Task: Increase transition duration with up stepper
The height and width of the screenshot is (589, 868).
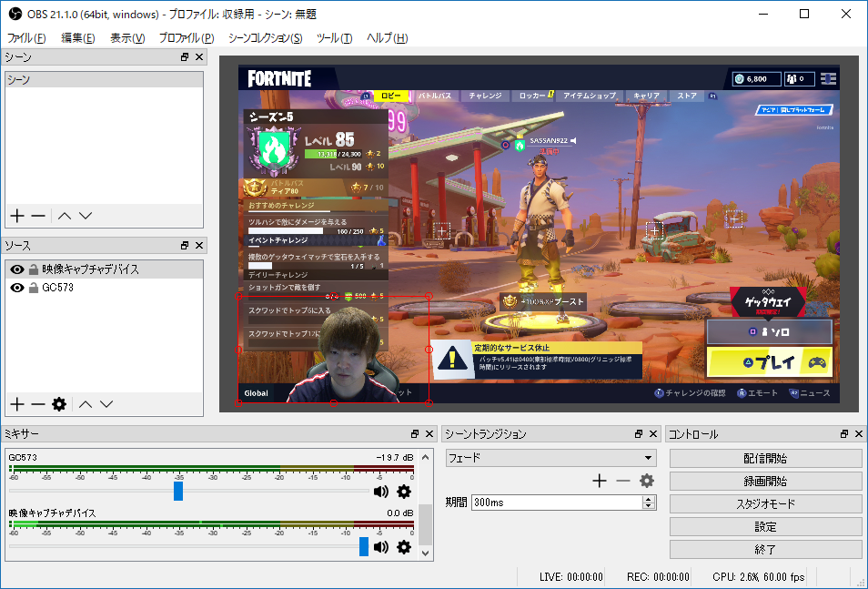Action: (x=649, y=499)
